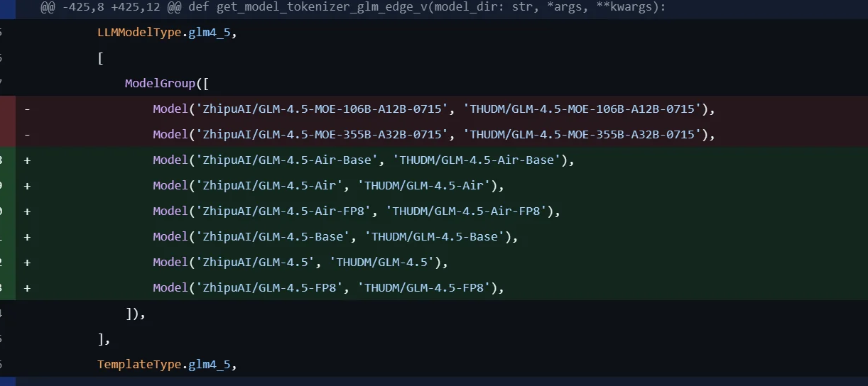868x386 pixels.
Task: Click the minus marker of the 106B removed line
Action: click(x=27, y=109)
